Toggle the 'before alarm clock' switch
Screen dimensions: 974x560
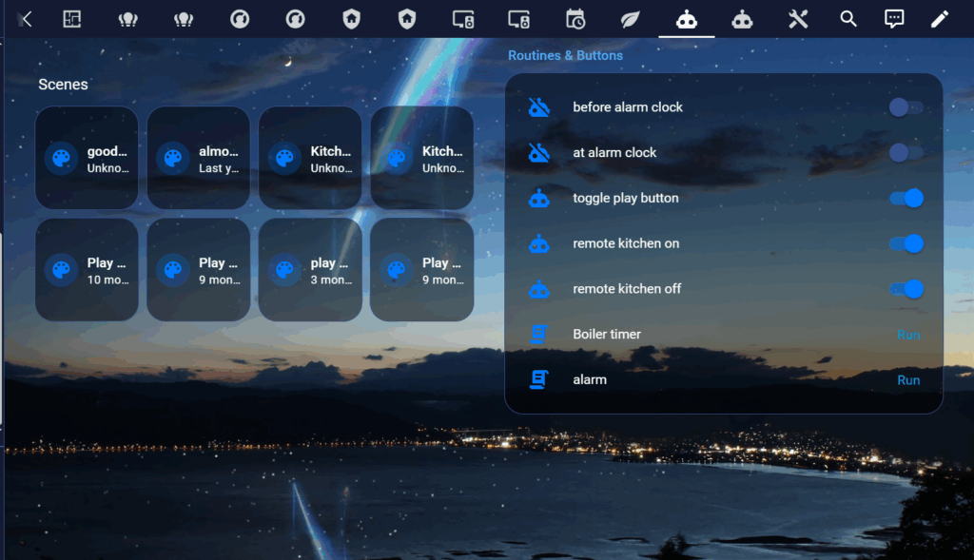(x=906, y=107)
